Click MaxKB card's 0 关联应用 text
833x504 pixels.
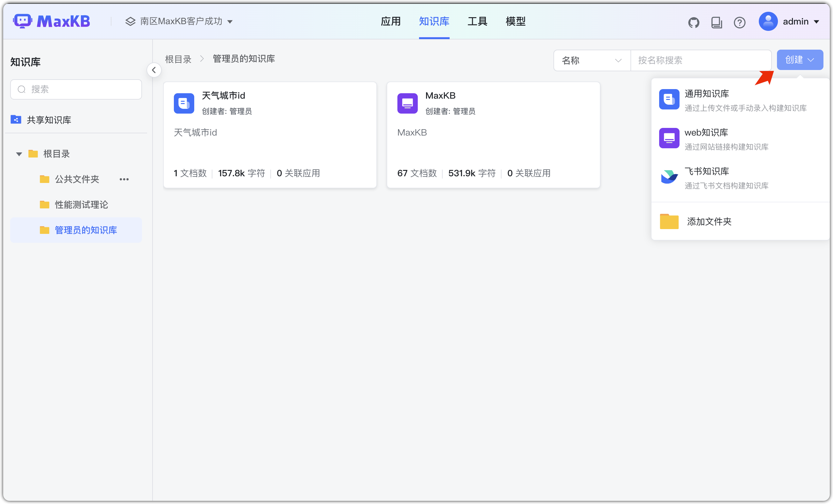[529, 173]
